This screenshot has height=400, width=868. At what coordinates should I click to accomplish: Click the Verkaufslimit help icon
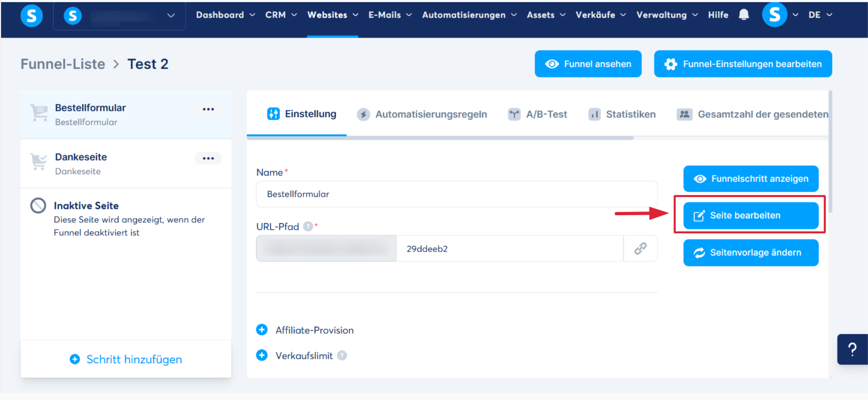tap(342, 356)
